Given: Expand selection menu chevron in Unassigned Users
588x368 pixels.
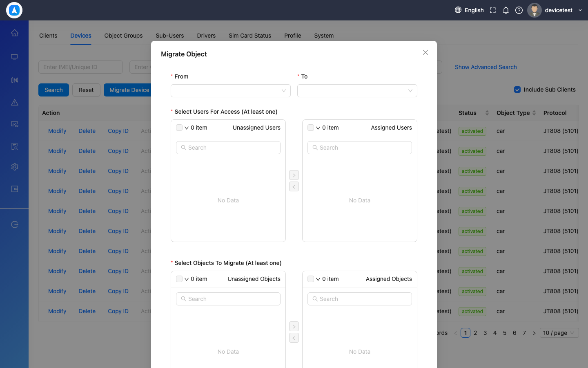Looking at the screenshot, I should [187, 128].
